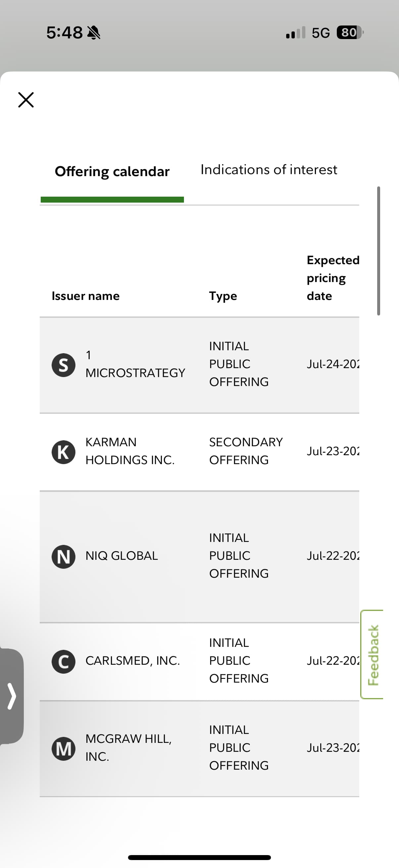Tap the C icon for Carlsmed

tap(63, 661)
